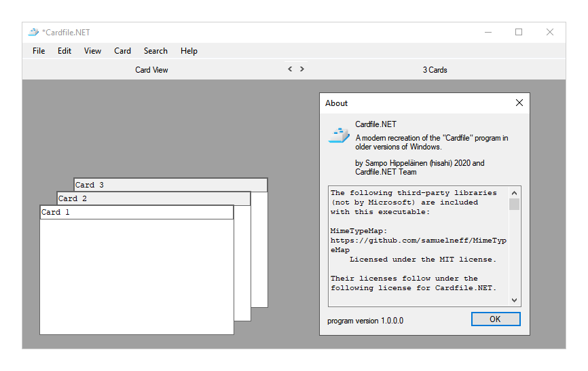
Task: Open the File menu
Action: pos(39,51)
